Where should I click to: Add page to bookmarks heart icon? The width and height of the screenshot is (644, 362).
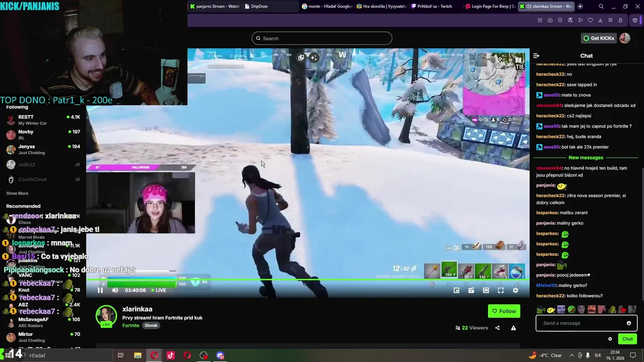[x=590, y=20]
